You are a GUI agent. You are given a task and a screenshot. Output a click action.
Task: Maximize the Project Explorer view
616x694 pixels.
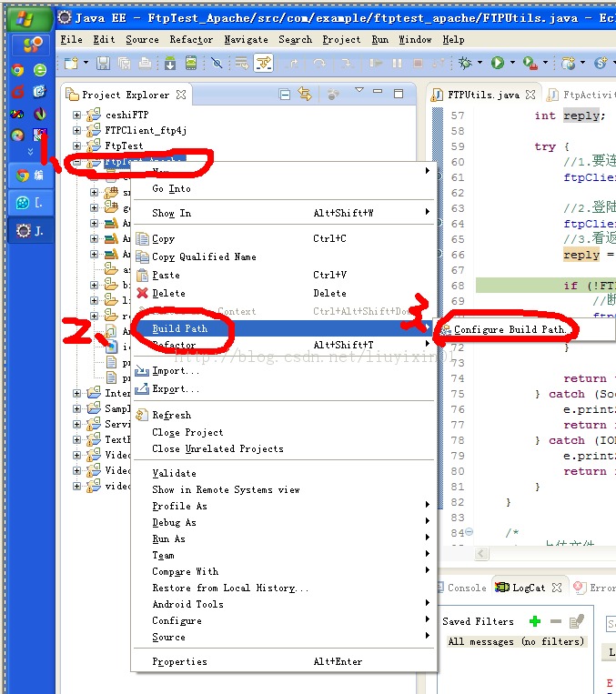399,94
